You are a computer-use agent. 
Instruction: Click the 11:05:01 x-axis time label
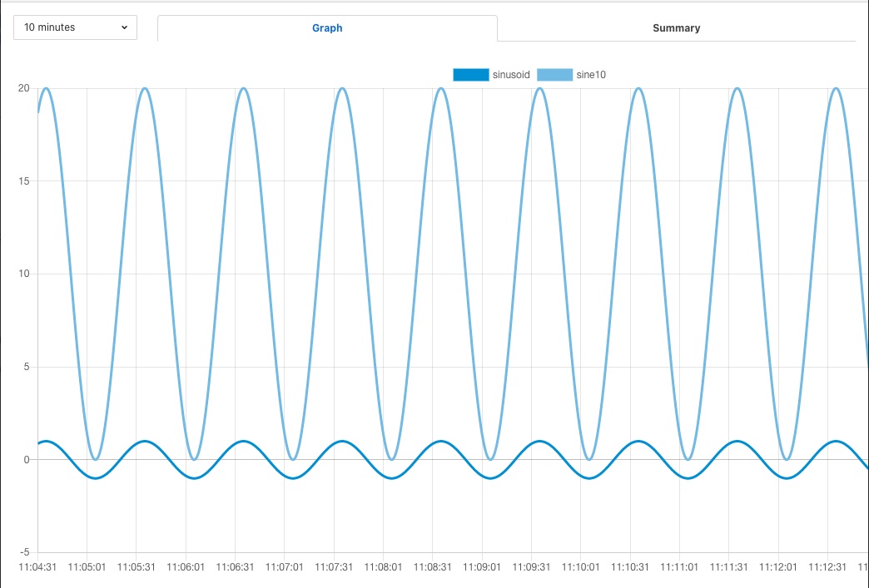tap(87, 567)
